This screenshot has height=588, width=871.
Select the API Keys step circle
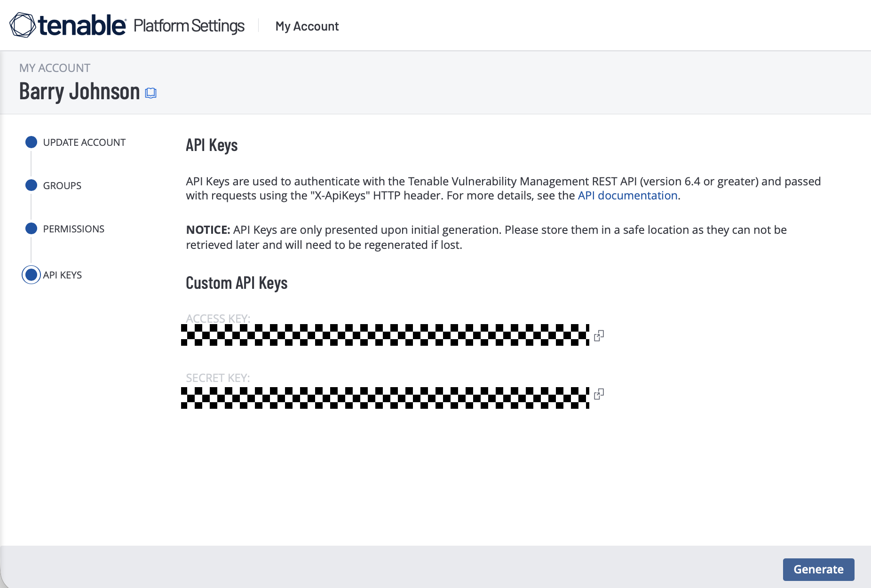point(31,275)
